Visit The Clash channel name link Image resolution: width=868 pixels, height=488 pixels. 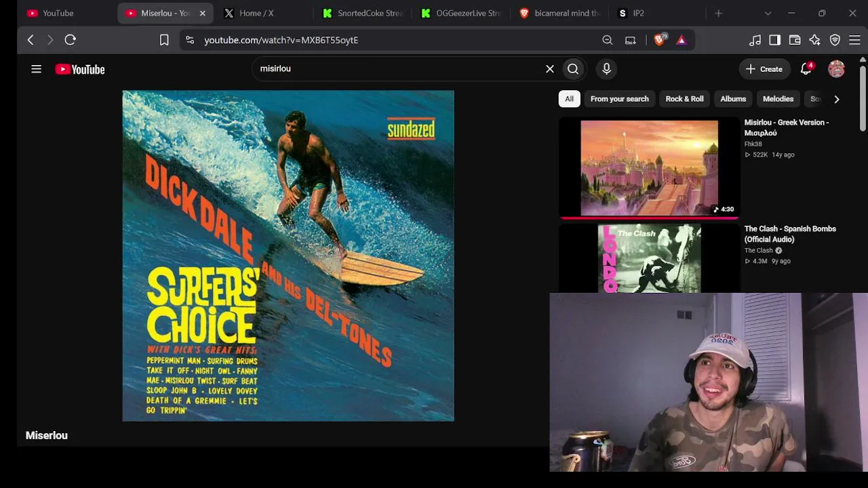(758, 251)
